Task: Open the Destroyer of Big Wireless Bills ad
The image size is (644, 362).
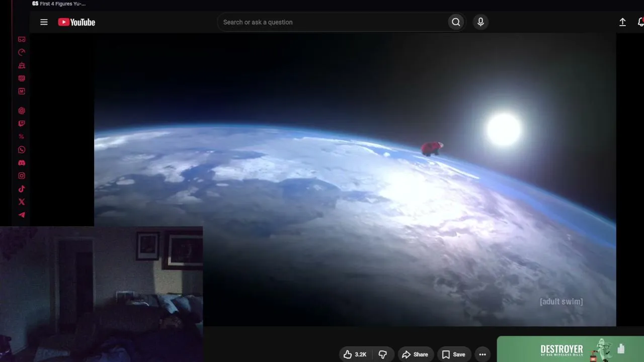Action: (x=571, y=349)
